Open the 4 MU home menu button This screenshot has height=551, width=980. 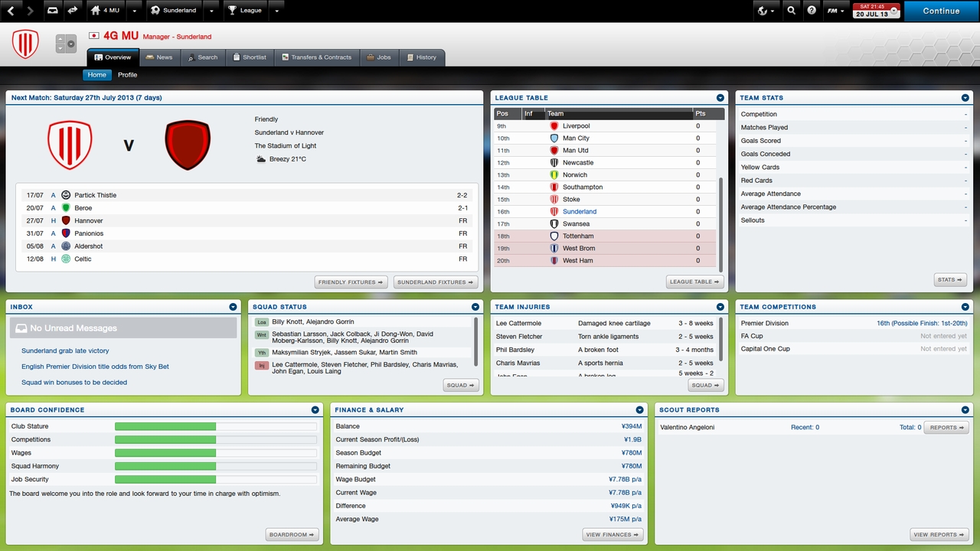pyautogui.click(x=105, y=11)
